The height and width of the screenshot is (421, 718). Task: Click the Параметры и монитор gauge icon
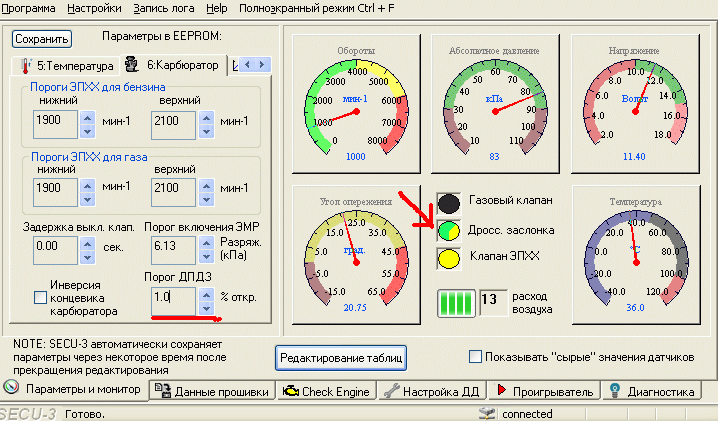13,389
